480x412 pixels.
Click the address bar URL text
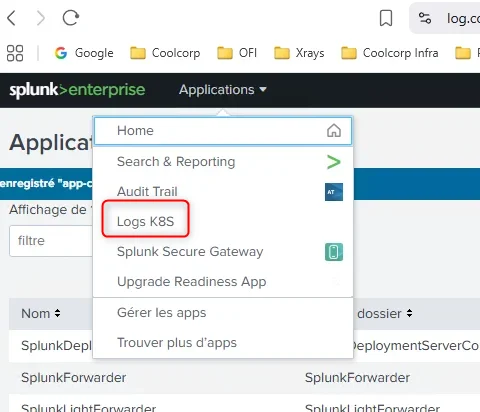[463, 18]
